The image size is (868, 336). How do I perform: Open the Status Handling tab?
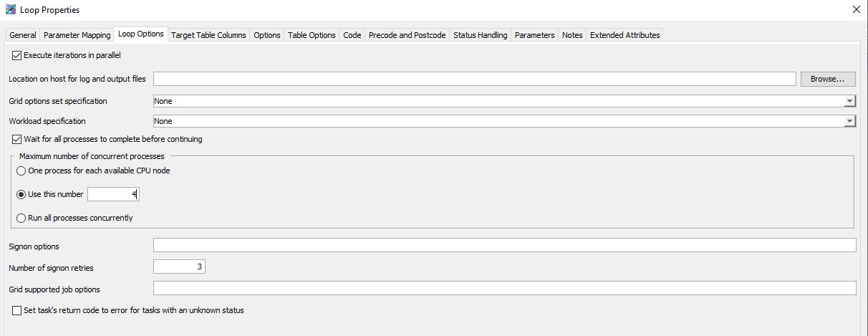pos(481,35)
